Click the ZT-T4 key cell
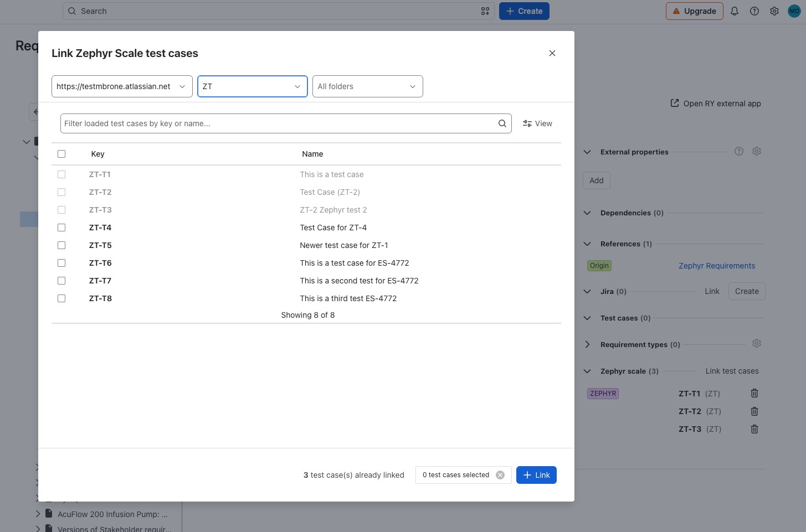 click(100, 228)
